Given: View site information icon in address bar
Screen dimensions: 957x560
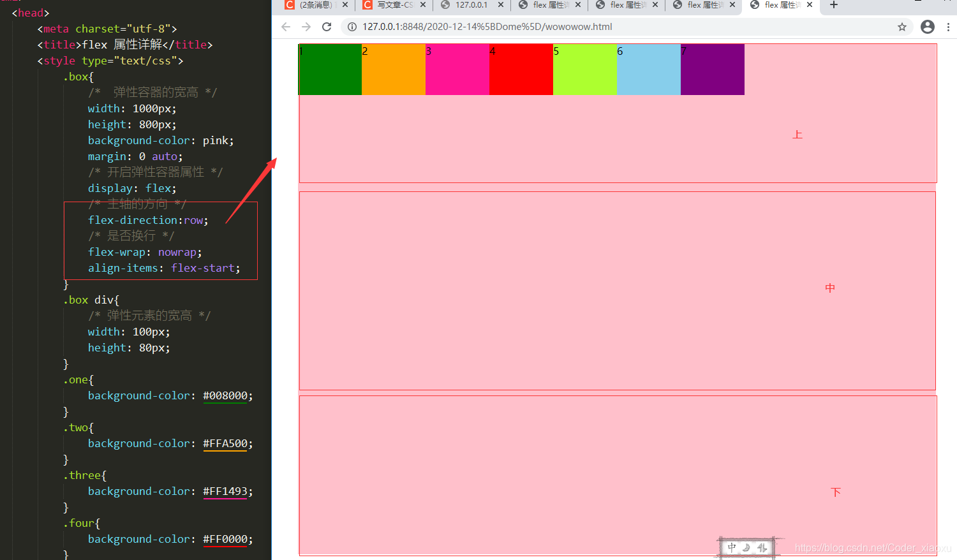Looking at the screenshot, I should point(352,27).
